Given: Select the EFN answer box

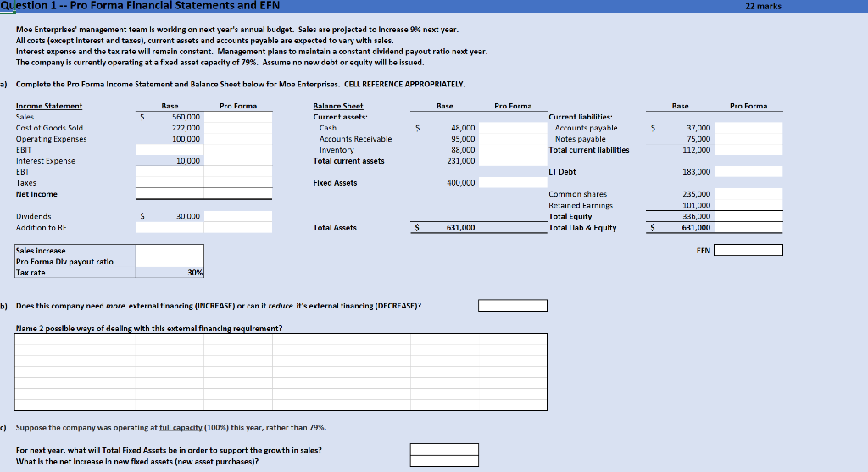Looking at the screenshot, I should [x=748, y=250].
